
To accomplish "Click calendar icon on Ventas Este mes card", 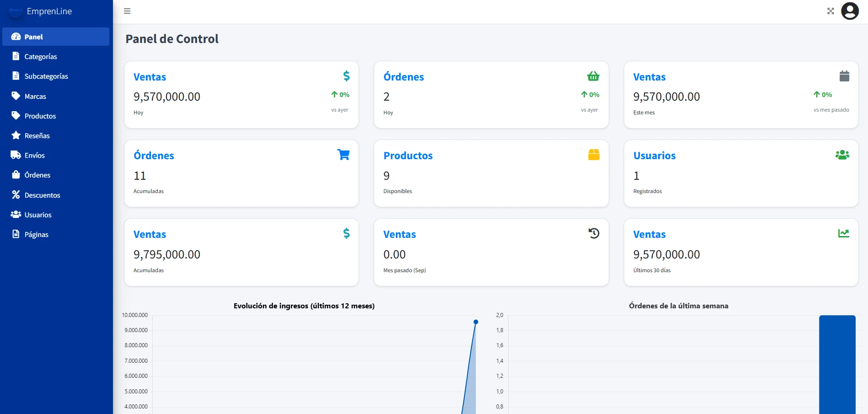I will (x=844, y=76).
